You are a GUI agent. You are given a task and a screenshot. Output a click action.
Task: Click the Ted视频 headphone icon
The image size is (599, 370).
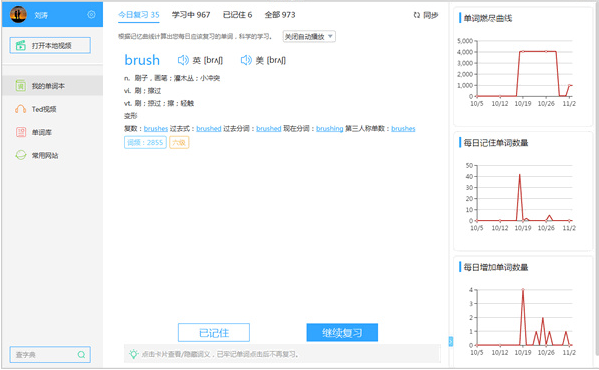(21, 109)
